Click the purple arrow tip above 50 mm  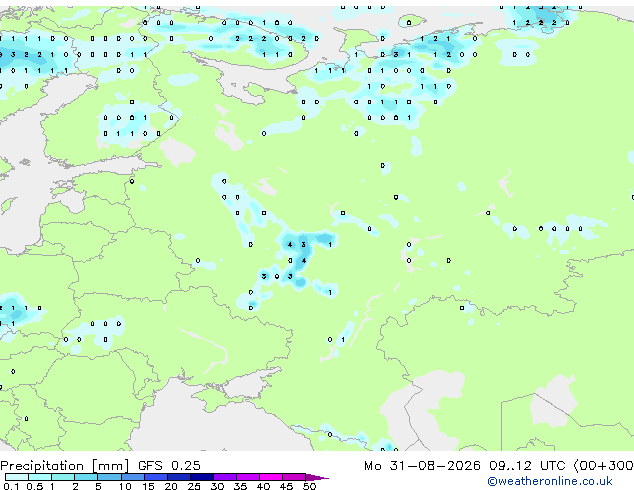317,477
